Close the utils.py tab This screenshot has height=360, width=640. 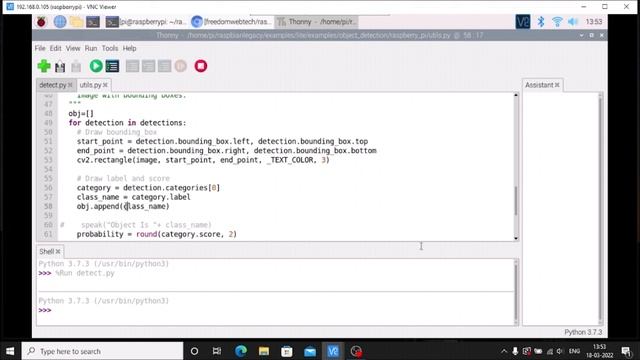click(105, 85)
